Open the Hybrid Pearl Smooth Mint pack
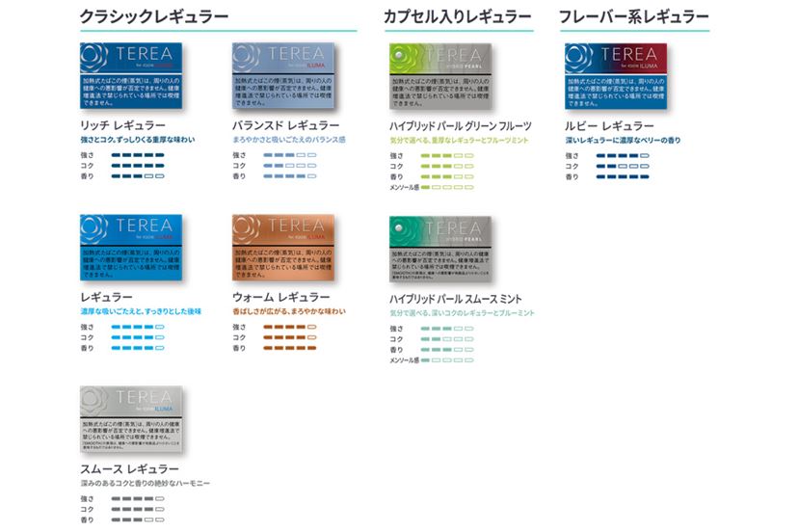 point(440,249)
